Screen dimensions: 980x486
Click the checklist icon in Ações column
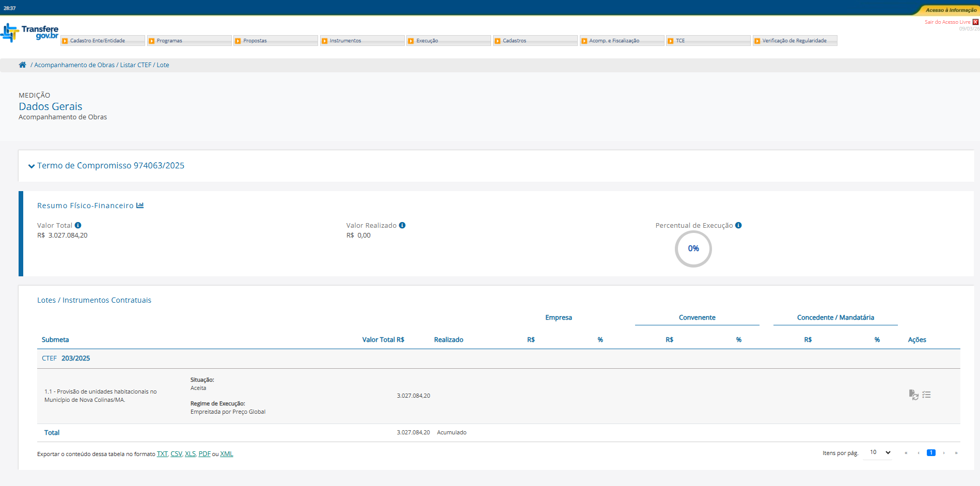coord(927,395)
